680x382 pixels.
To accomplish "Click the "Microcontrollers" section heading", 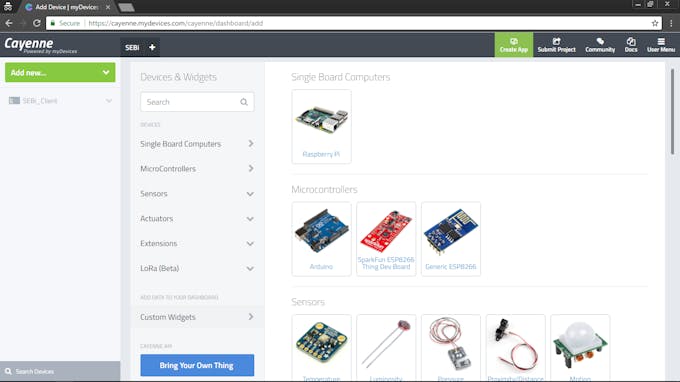I will 324,189.
